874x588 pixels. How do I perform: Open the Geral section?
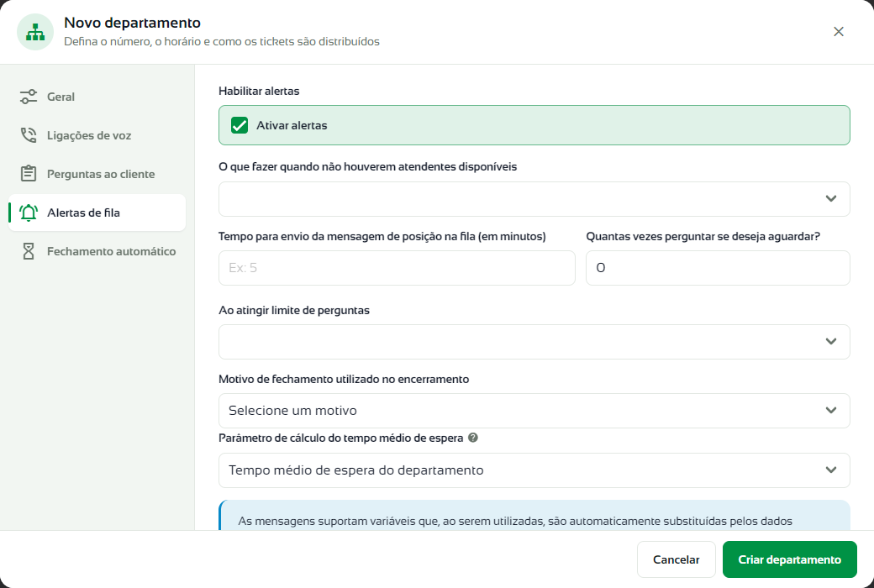point(97,97)
